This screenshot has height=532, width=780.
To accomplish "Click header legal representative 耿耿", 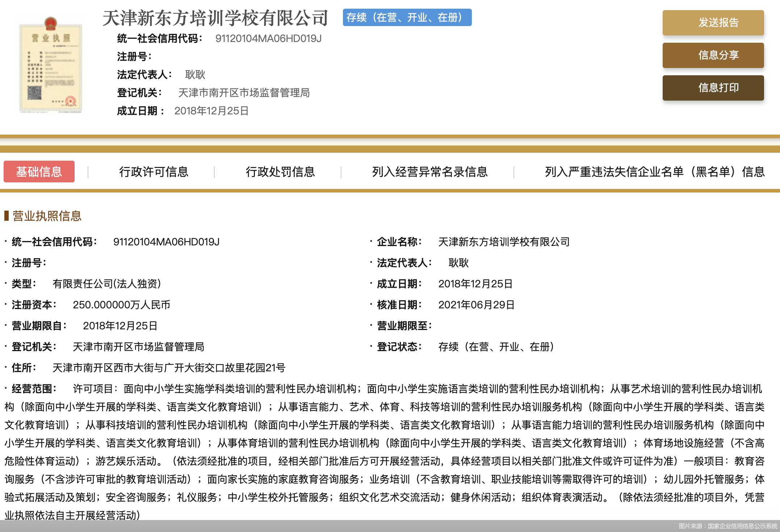I will tap(195, 75).
